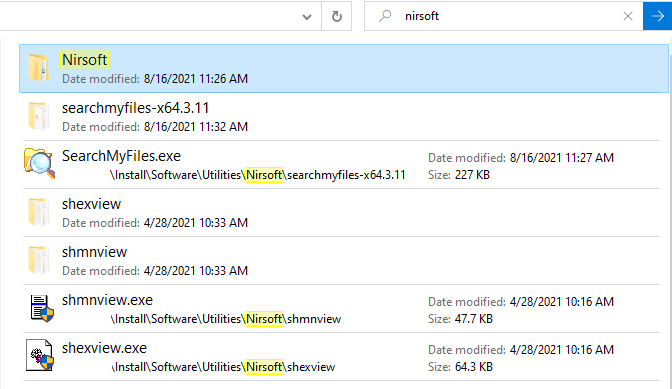Clear the nirsoft search text
This screenshot has height=389, width=672.
tap(628, 16)
